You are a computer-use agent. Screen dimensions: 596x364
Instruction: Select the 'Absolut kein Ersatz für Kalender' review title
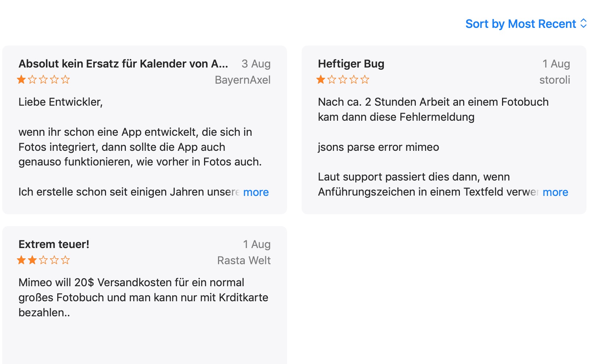coord(123,64)
